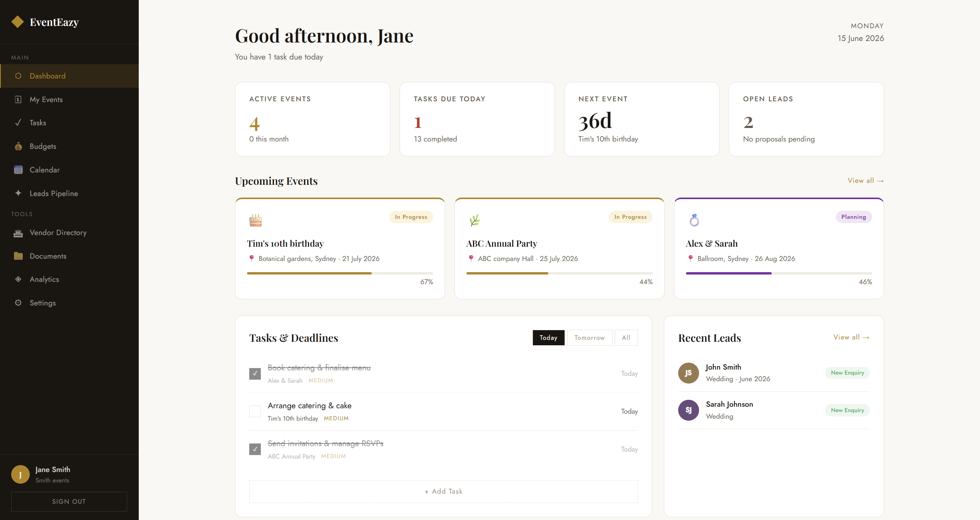This screenshot has height=520, width=980.
Task: Click the Budgets money bag icon
Action: (18, 146)
